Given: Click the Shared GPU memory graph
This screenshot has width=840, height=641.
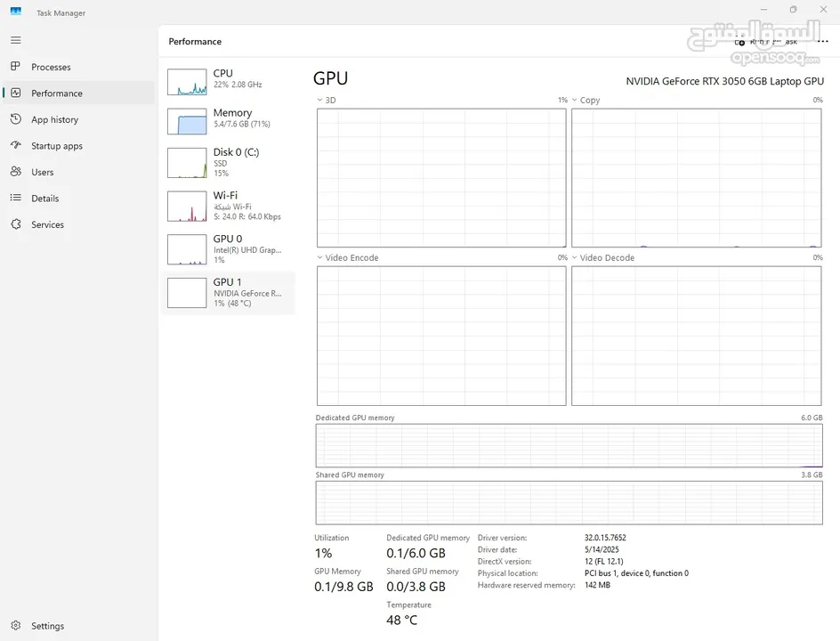Looking at the screenshot, I should pyautogui.click(x=569, y=503).
